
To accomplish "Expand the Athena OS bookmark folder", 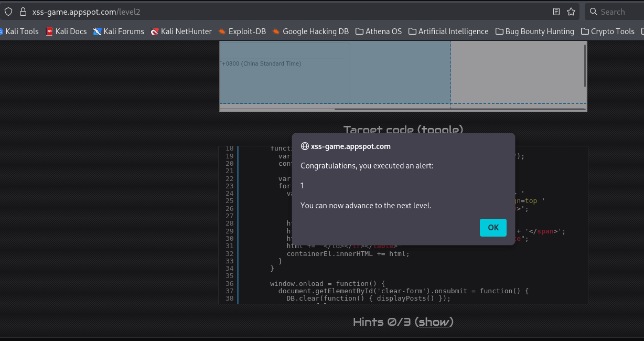I will [379, 31].
